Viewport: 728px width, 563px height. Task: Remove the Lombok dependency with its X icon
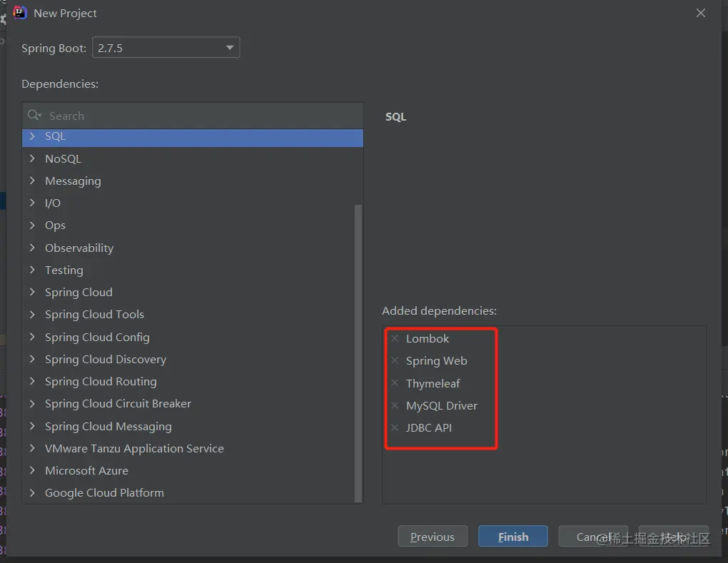[395, 338]
